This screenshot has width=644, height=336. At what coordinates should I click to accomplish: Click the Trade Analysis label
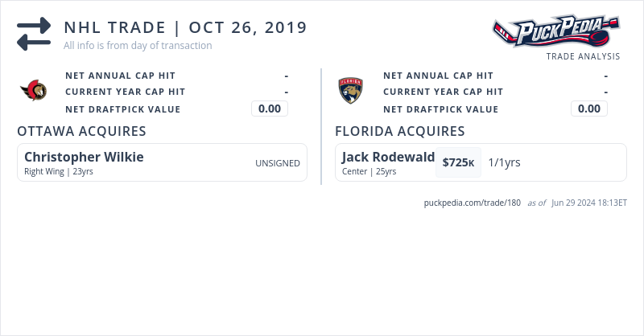point(583,56)
